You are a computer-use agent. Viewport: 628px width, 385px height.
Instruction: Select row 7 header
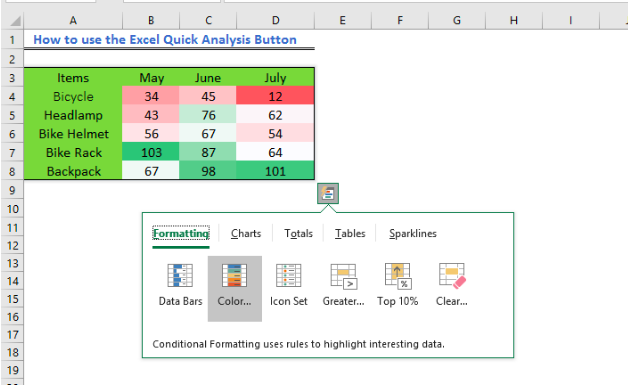point(12,153)
